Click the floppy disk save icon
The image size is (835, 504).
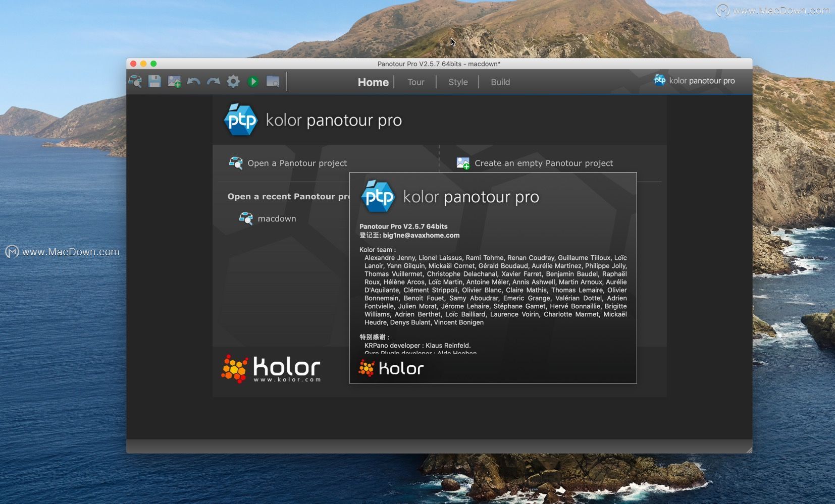click(154, 81)
